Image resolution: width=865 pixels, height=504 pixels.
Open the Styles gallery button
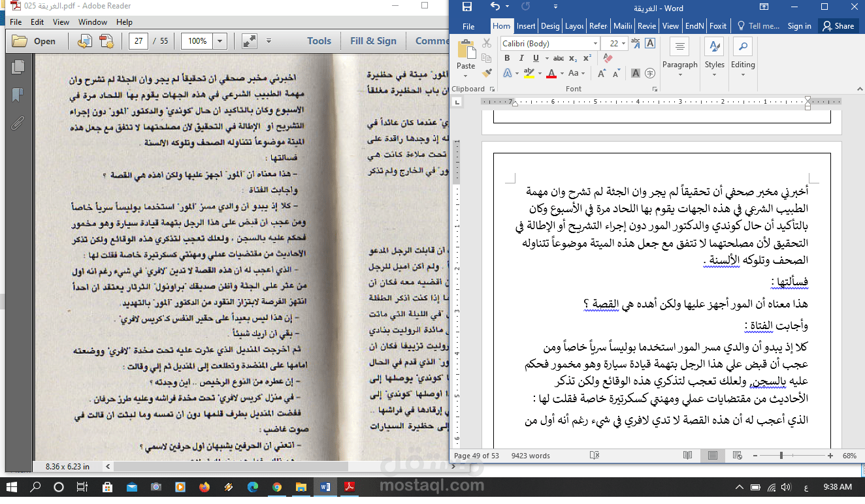click(714, 57)
